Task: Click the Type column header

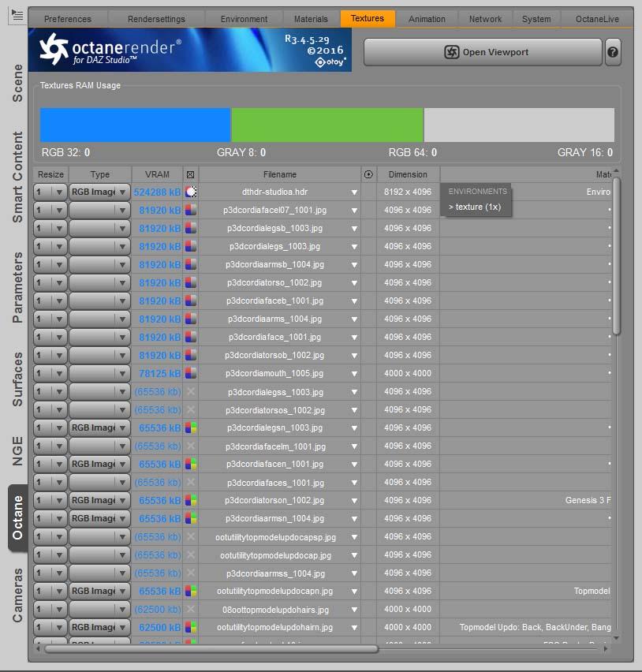Action: (100, 174)
